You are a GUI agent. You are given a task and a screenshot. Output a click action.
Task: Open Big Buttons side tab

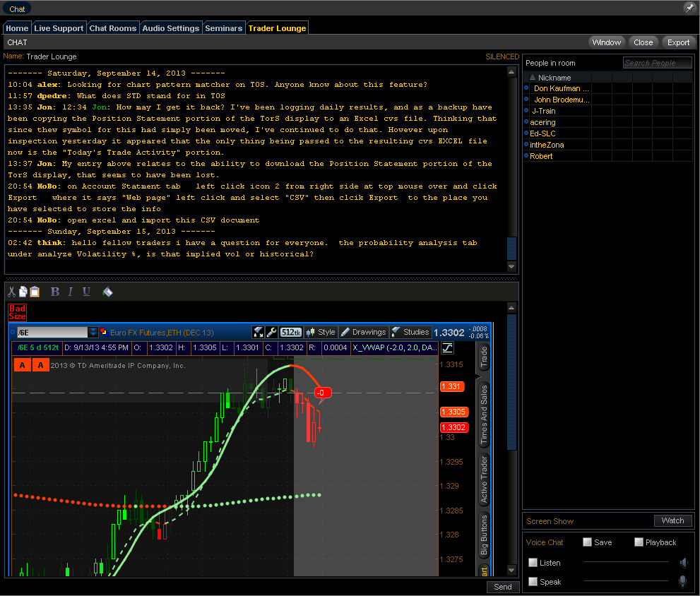pos(484,535)
